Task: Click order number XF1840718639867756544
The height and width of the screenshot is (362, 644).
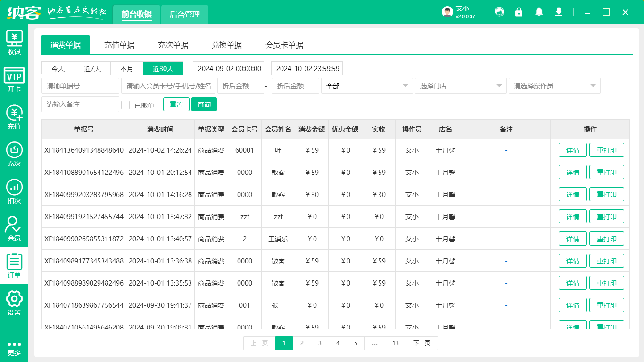Action: [84, 305]
